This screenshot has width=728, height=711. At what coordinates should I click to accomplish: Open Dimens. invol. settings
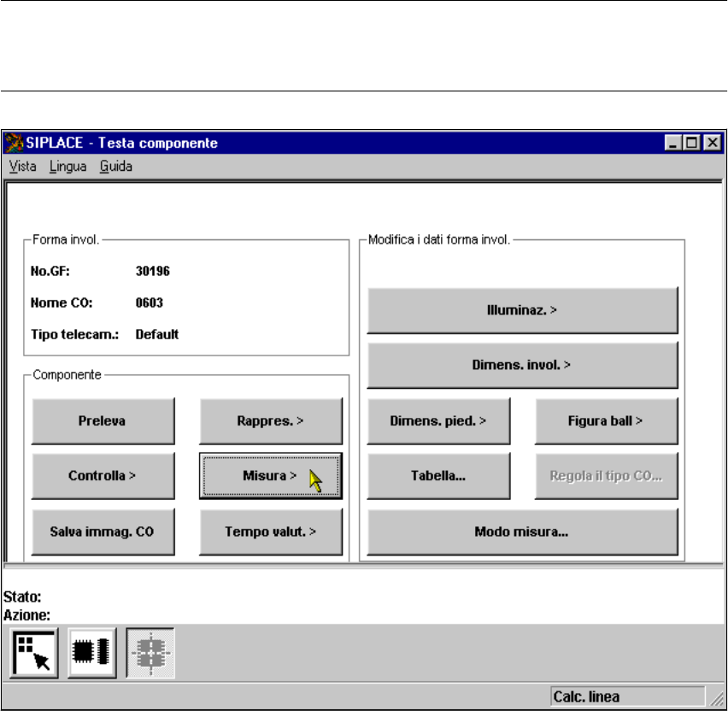[522, 365]
